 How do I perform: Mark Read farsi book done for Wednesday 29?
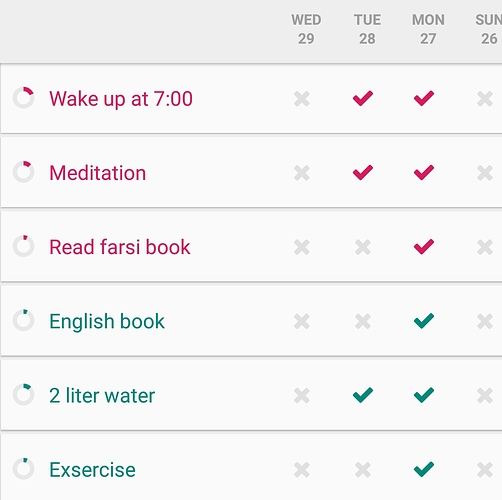(302, 247)
